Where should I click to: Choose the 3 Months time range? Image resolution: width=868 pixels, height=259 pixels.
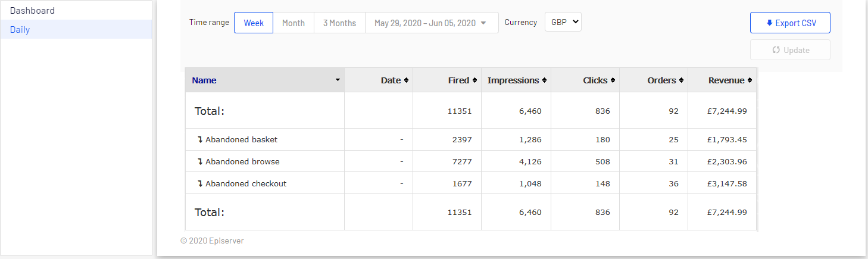pyautogui.click(x=339, y=23)
